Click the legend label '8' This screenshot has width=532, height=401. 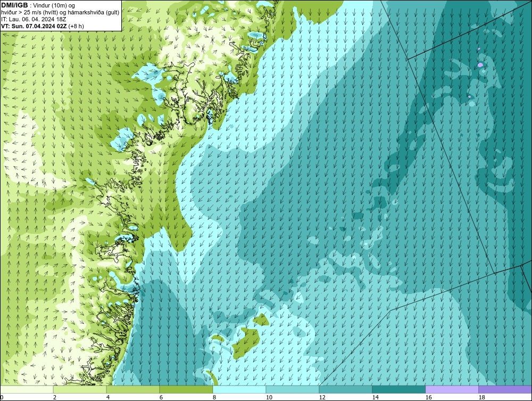(214, 397)
